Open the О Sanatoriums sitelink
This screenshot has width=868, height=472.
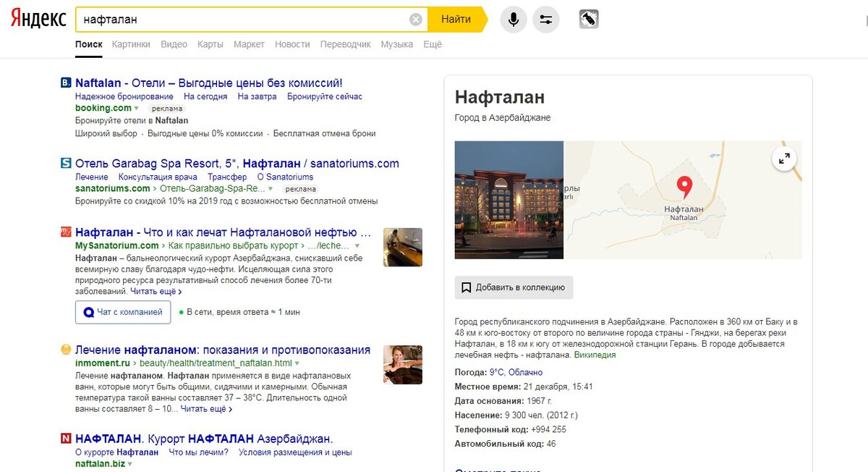tap(285, 177)
